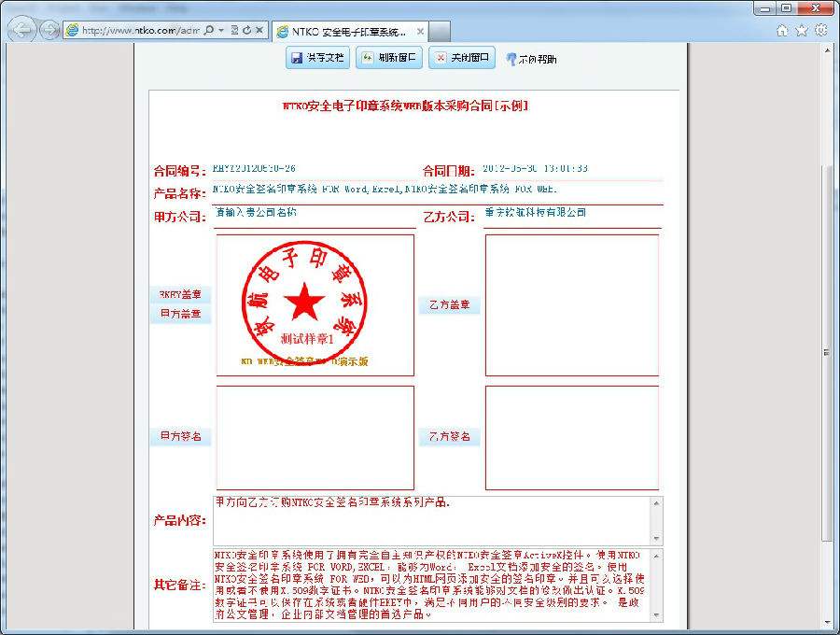Click the browser Forward arrow button
The height and width of the screenshot is (635, 840).
point(49,30)
